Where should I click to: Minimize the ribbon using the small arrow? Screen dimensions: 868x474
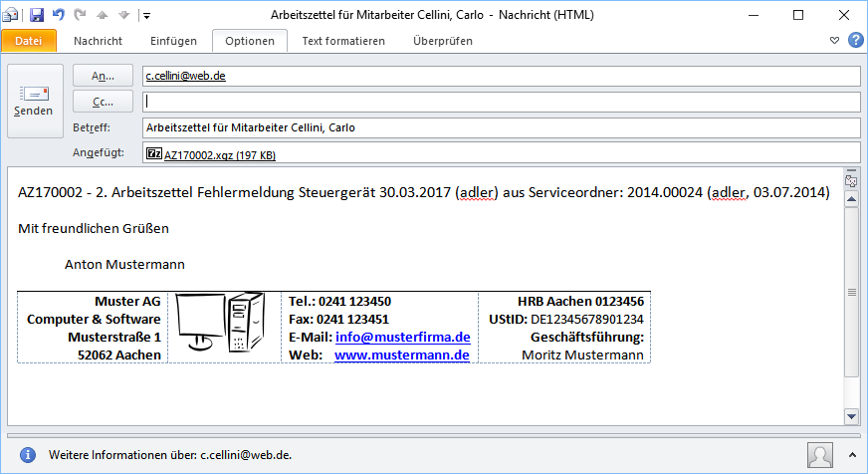click(835, 41)
